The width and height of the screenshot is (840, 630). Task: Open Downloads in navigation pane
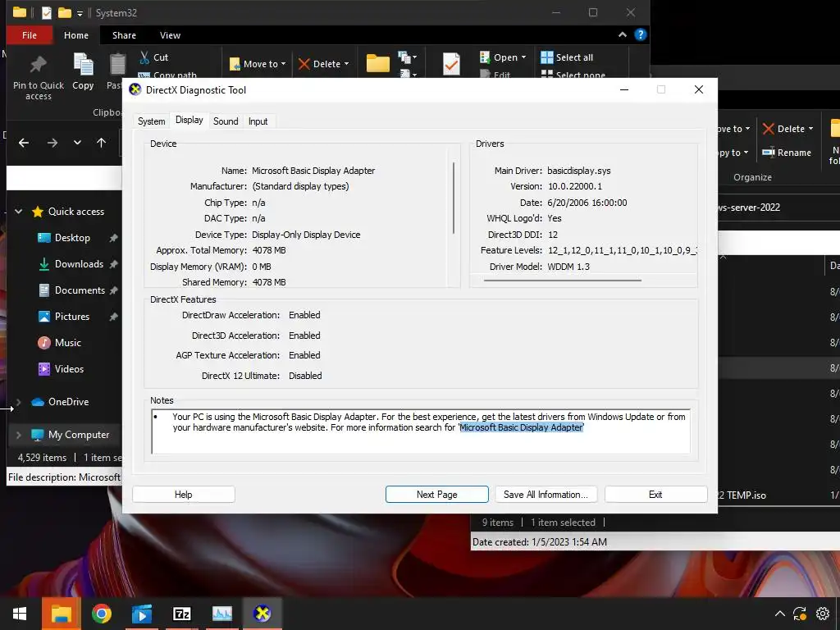point(79,264)
